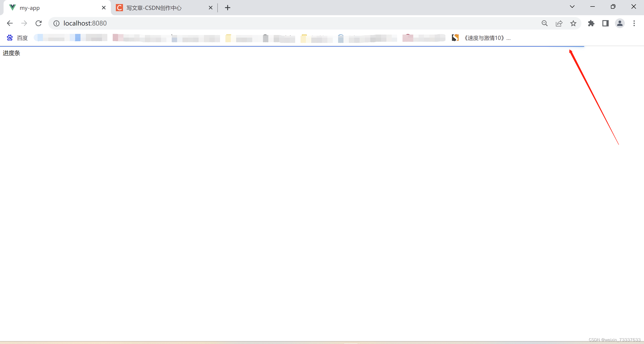Toggle the browser side panel
Screen dimensions: 644x344
point(606,23)
